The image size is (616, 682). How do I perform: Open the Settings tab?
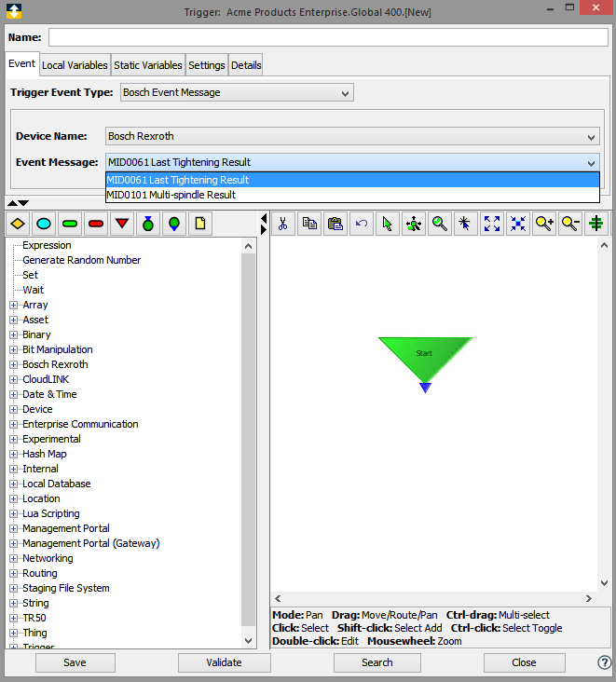pos(206,65)
